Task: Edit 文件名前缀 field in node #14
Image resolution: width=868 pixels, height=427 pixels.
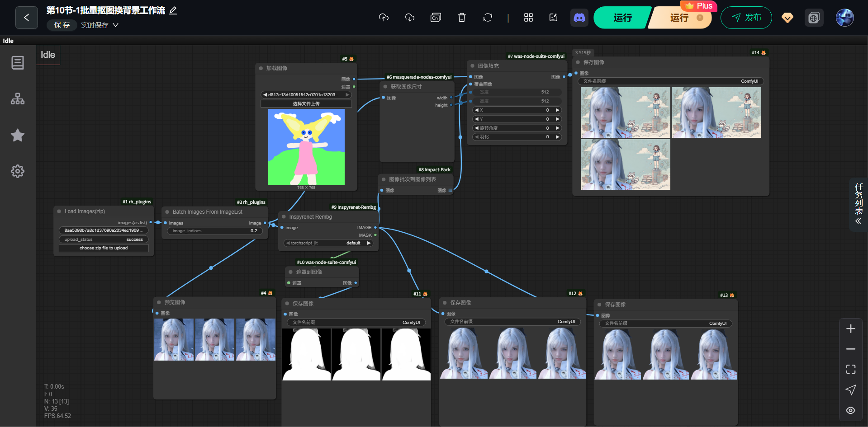Action: coord(671,81)
